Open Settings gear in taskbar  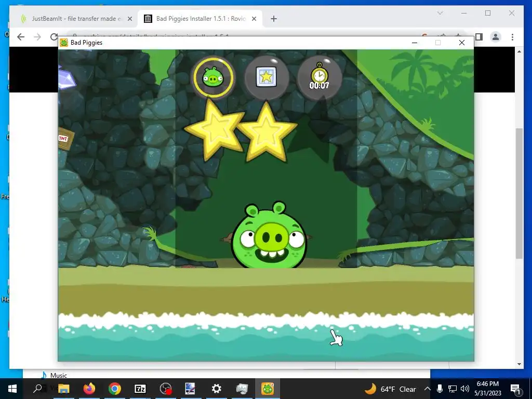(217, 389)
